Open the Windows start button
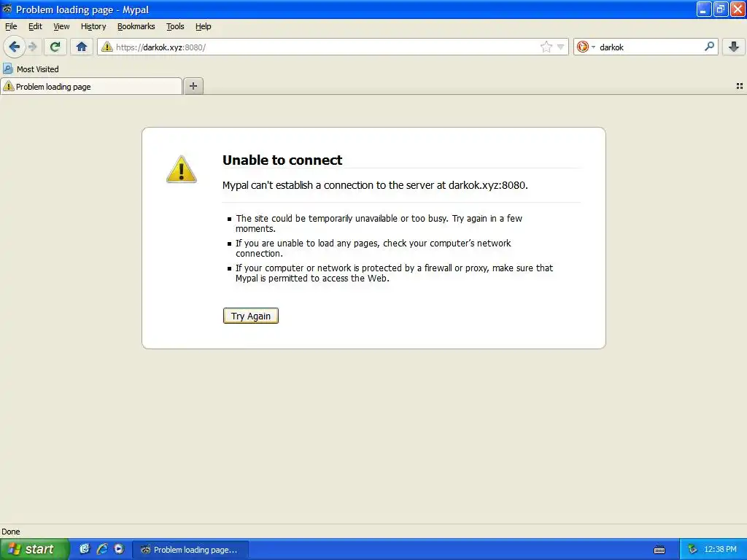Screen dimensions: 747x560 pyautogui.click(x=35, y=549)
